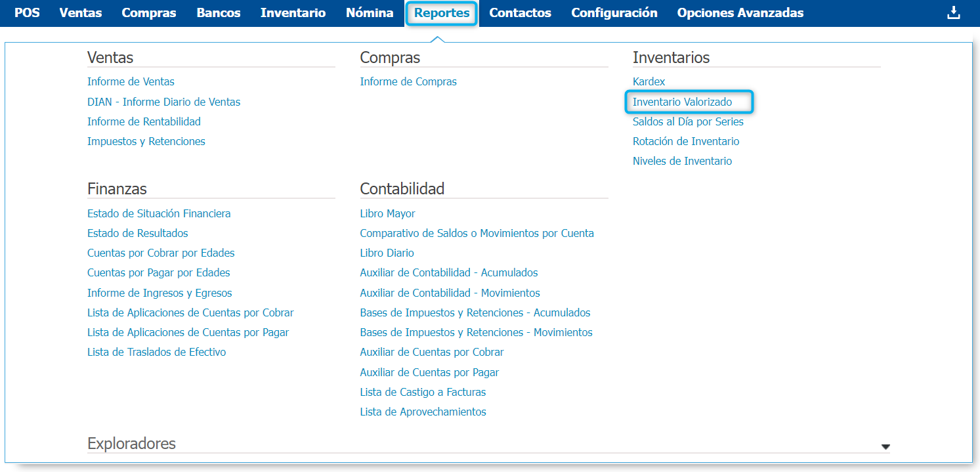This screenshot has height=472, width=980.
Task: Click Cuentas por Cobrar por Edades
Action: point(161,253)
